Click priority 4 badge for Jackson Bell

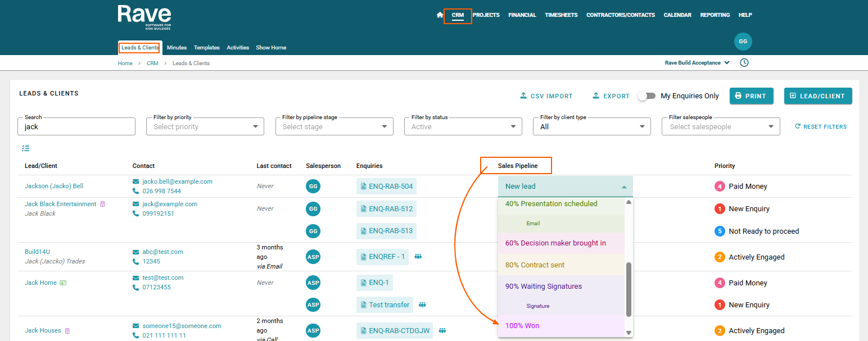coord(719,187)
